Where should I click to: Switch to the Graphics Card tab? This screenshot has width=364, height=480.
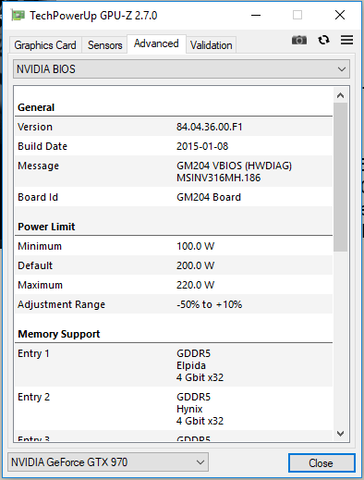click(x=45, y=45)
